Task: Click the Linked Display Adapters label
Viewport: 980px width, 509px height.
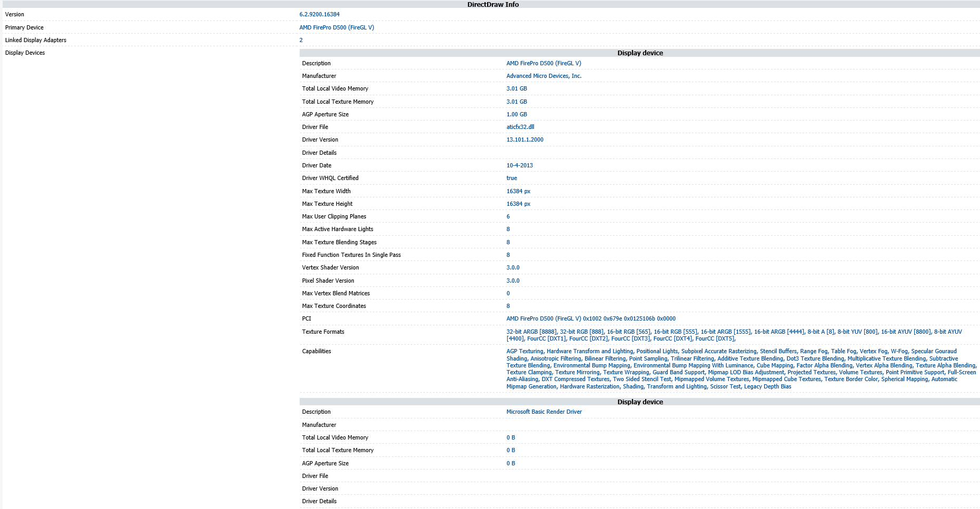Action: (x=36, y=40)
